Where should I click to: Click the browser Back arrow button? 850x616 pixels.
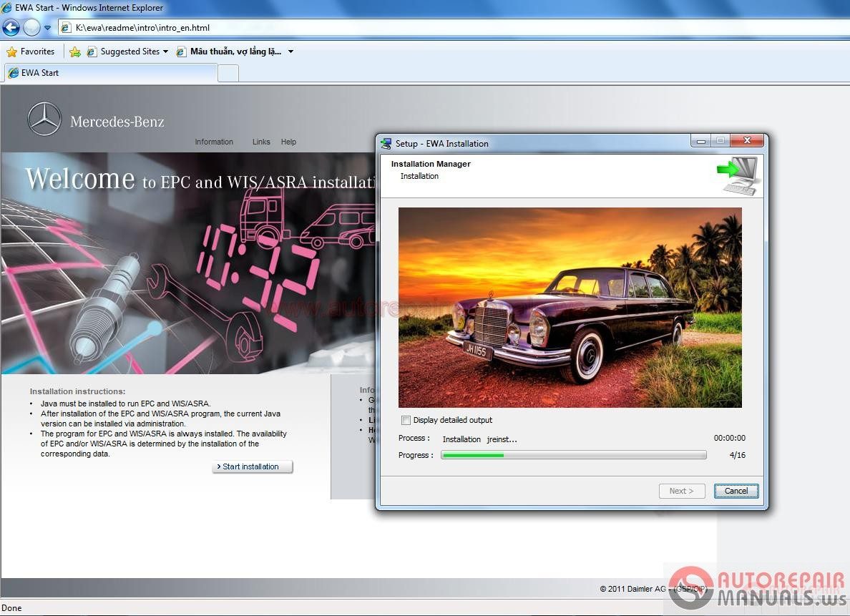pos(11,27)
